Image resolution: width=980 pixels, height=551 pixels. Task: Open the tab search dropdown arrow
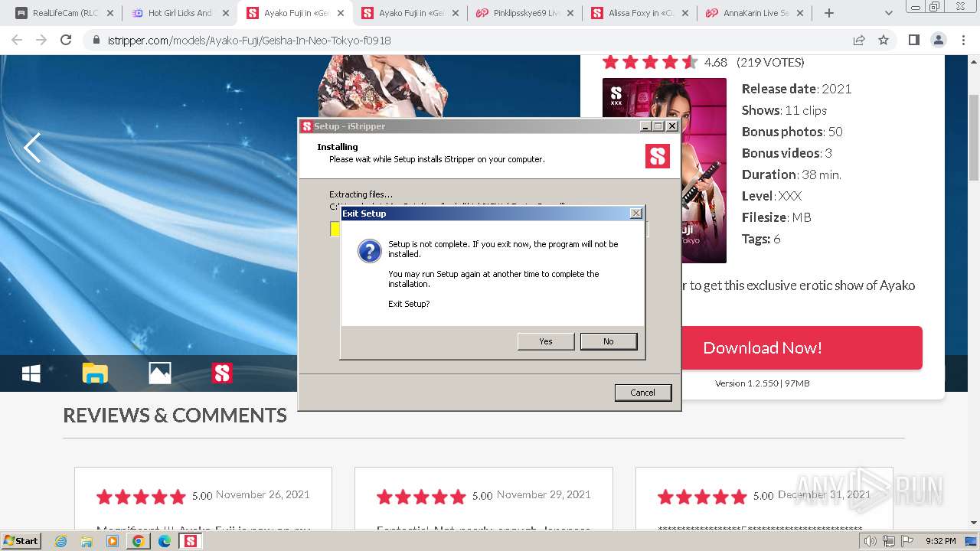889,13
